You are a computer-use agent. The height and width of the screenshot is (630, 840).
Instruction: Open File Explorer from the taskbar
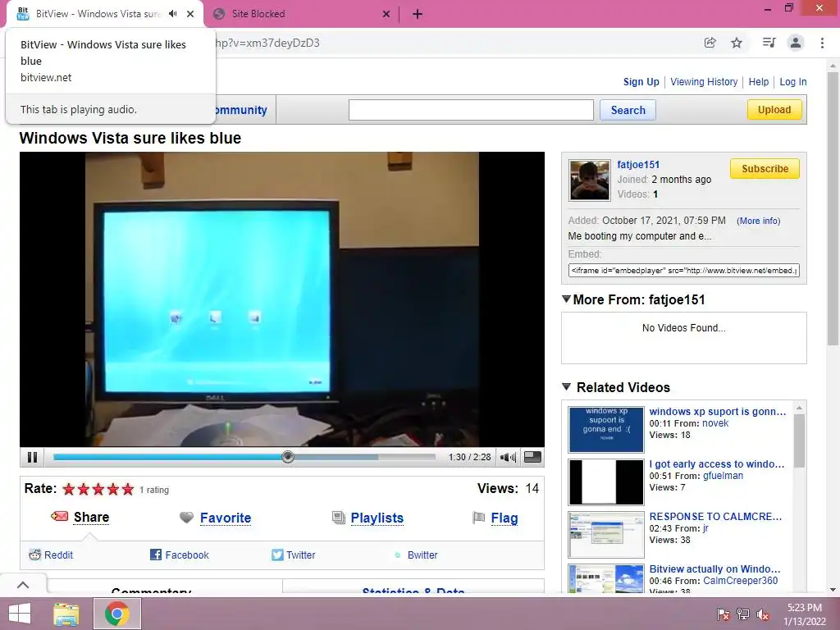click(66, 614)
